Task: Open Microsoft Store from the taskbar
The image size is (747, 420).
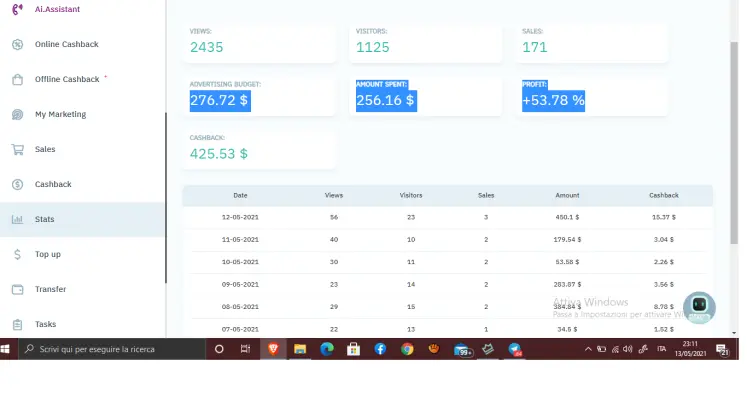Action: coord(353,349)
